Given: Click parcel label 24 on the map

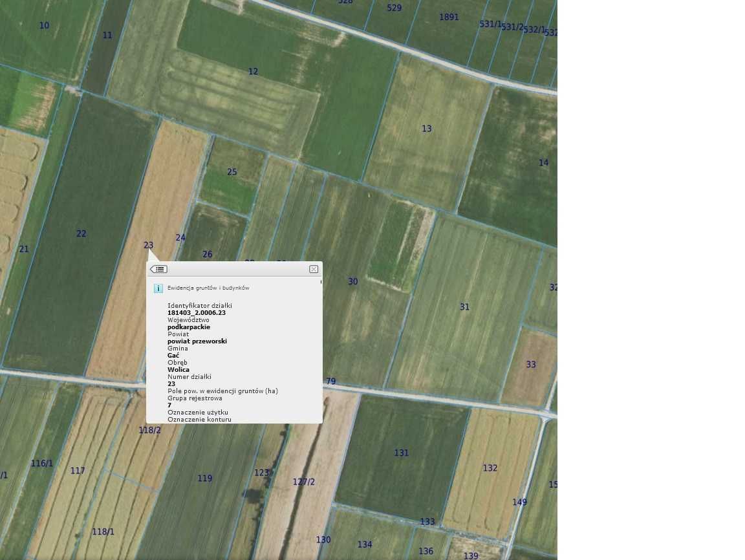Looking at the screenshot, I should tap(180, 238).
